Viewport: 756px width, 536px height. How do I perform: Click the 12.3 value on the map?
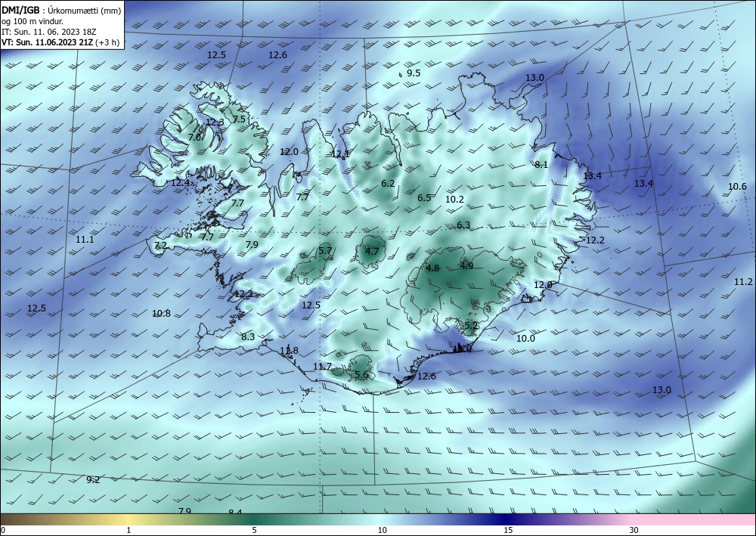(215, 122)
